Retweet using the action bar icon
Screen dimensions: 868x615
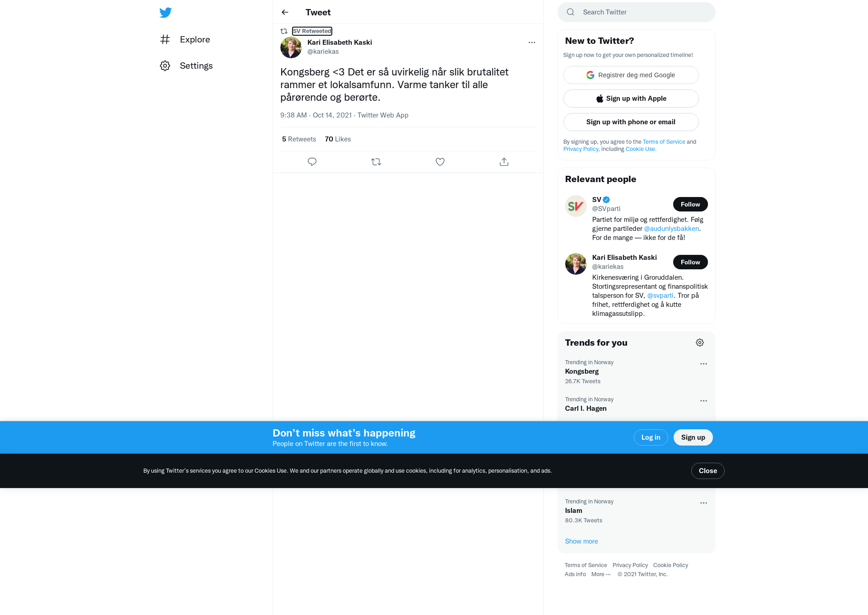click(376, 162)
